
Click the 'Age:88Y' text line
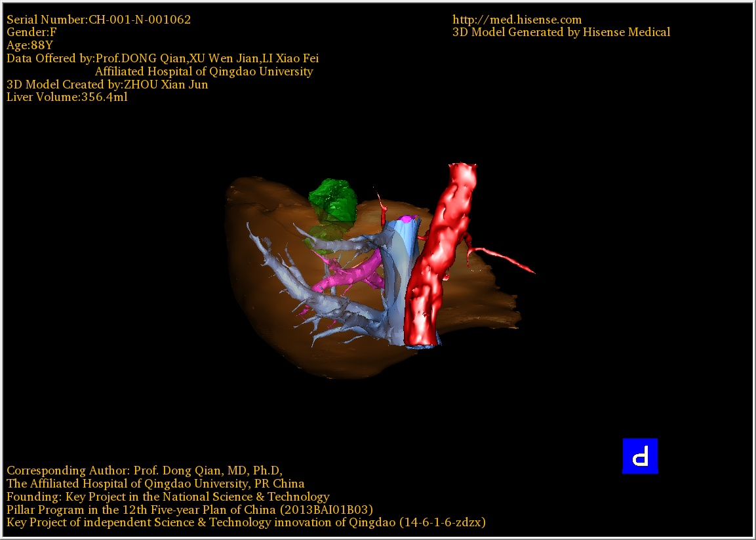(x=30, y=45)
